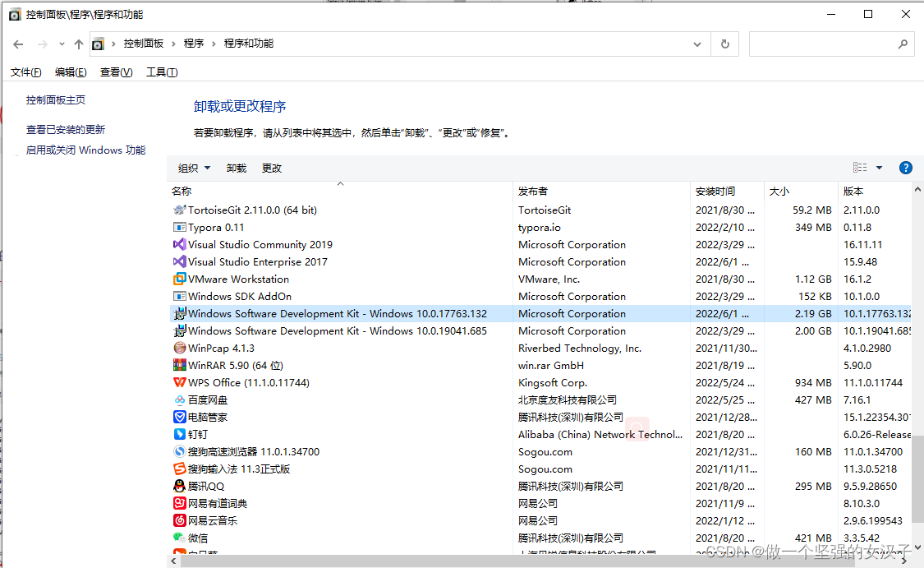Click the WinRAR 5.90 icon

[180, 365]
